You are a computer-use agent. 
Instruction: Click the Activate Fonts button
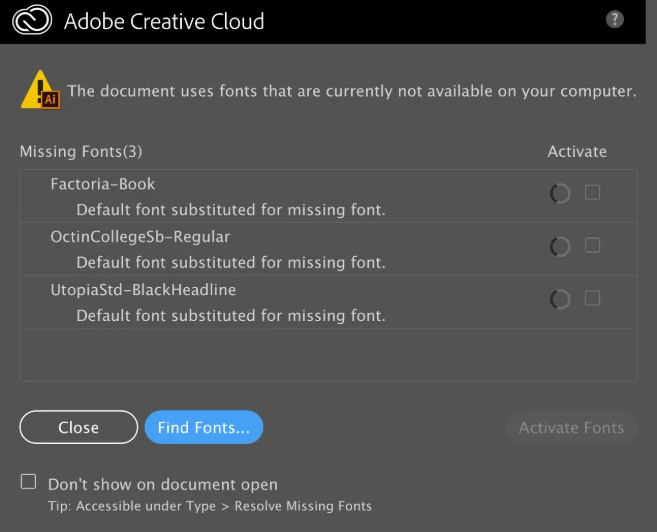click(x=571, y=427)
